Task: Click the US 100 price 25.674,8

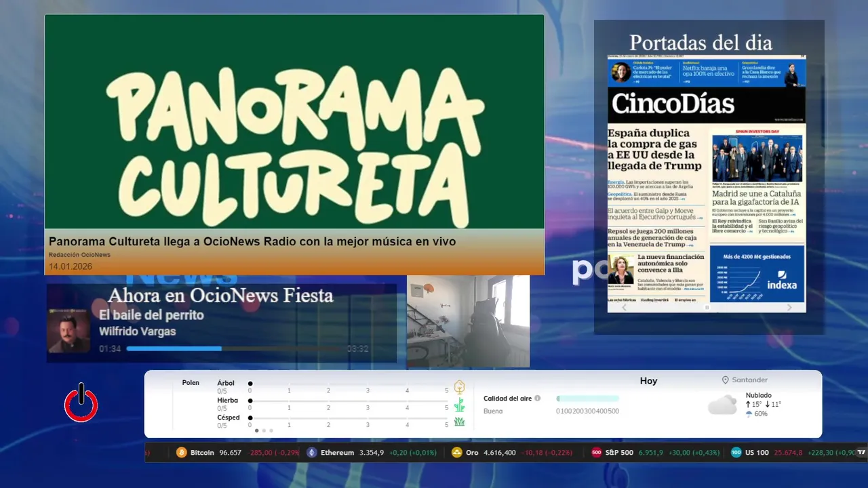Action: [788, 453]
